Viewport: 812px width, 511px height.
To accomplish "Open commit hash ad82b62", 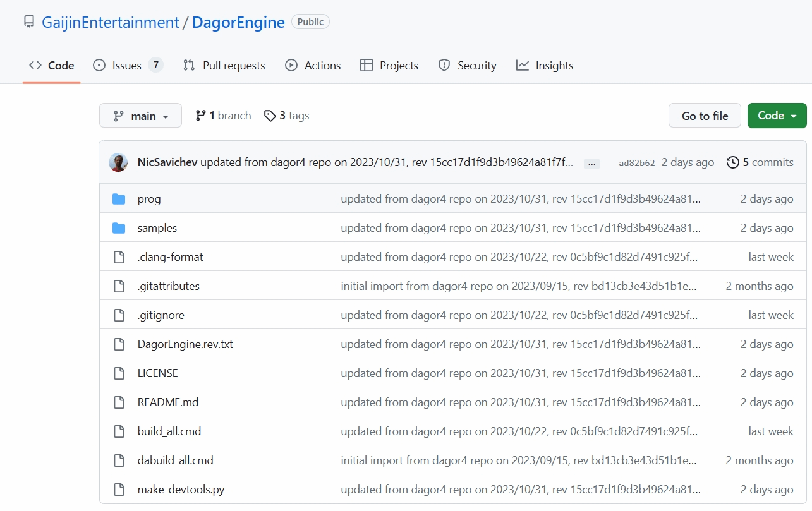I will (x=637, y=163).
